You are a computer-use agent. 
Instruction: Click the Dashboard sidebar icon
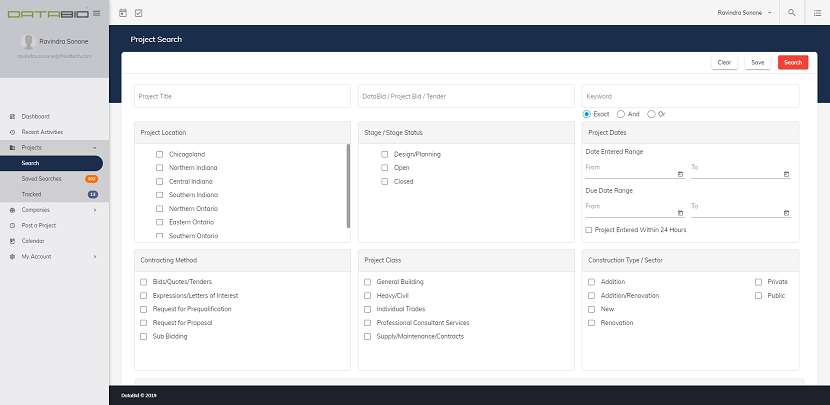coord(12,116)
